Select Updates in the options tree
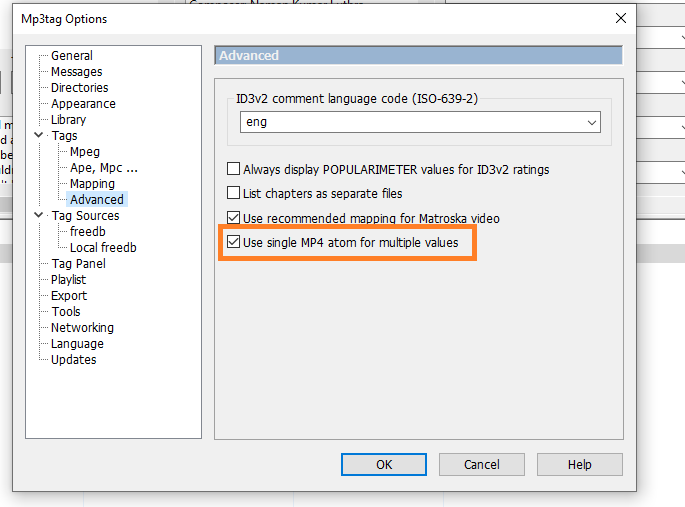Image resolution: width=685 pixels, height=507 pixels. point(73,360)
